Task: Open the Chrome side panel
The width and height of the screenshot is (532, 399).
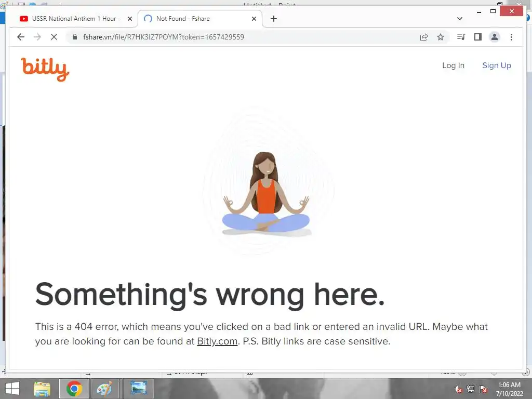Action: point(478,37)
